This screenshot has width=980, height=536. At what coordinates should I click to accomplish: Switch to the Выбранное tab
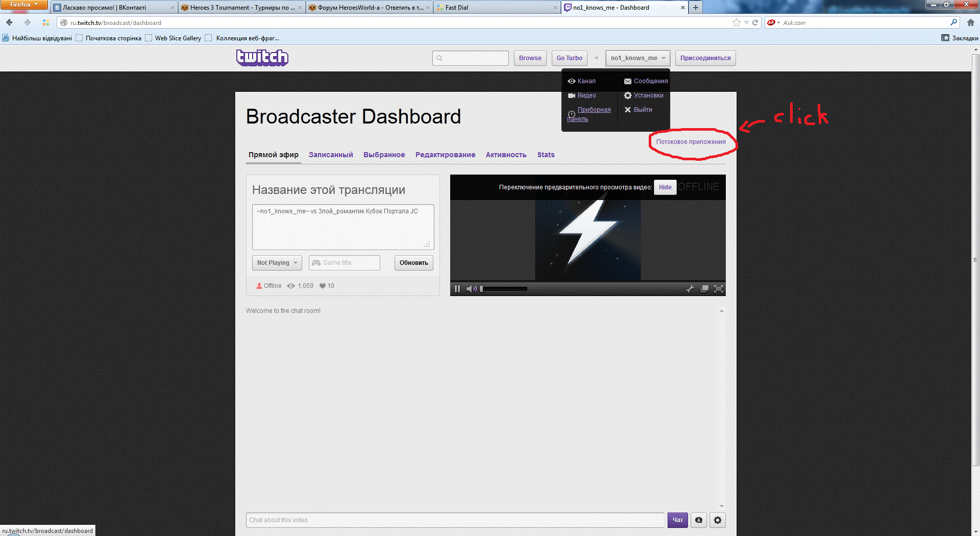384,155
